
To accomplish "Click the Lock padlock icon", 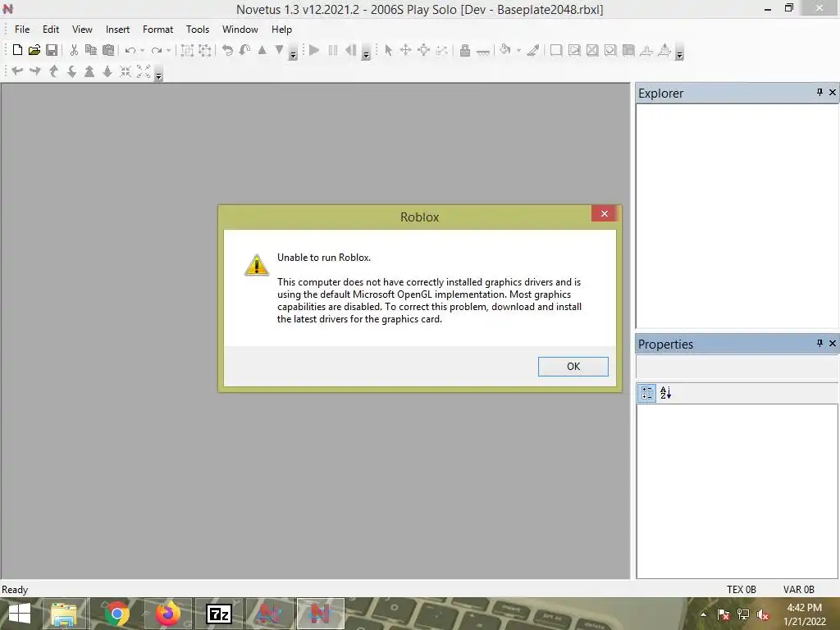I will click(465, 50).
